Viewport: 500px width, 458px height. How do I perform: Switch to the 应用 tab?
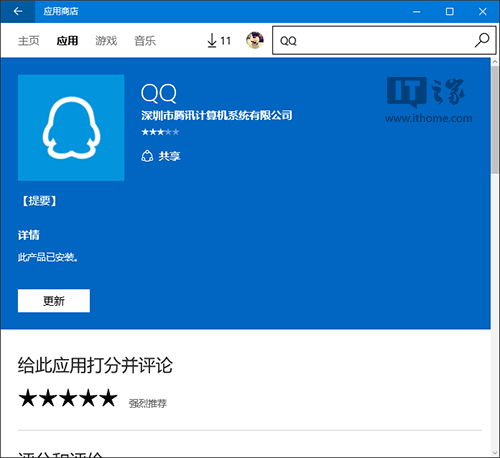[x=67, y=41]
